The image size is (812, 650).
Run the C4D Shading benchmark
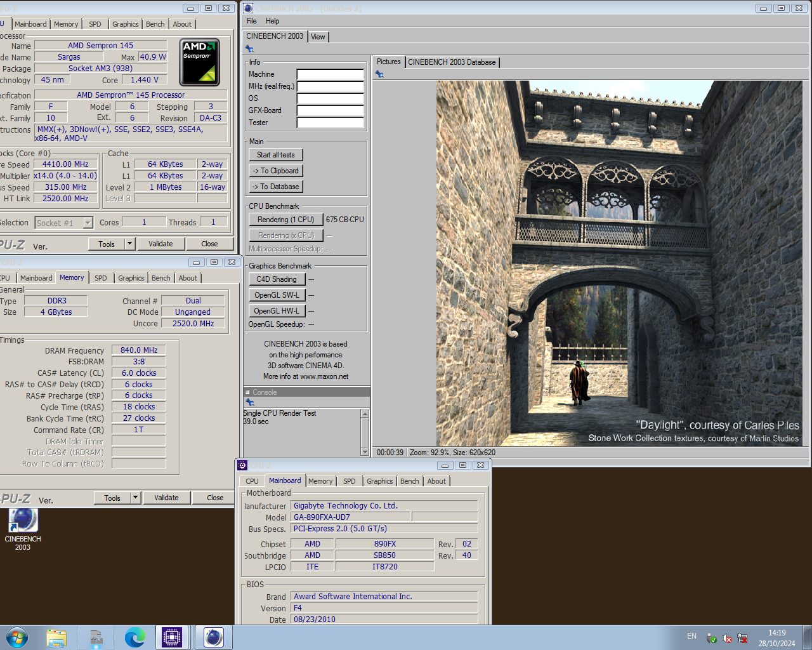[x=277, y=279]
